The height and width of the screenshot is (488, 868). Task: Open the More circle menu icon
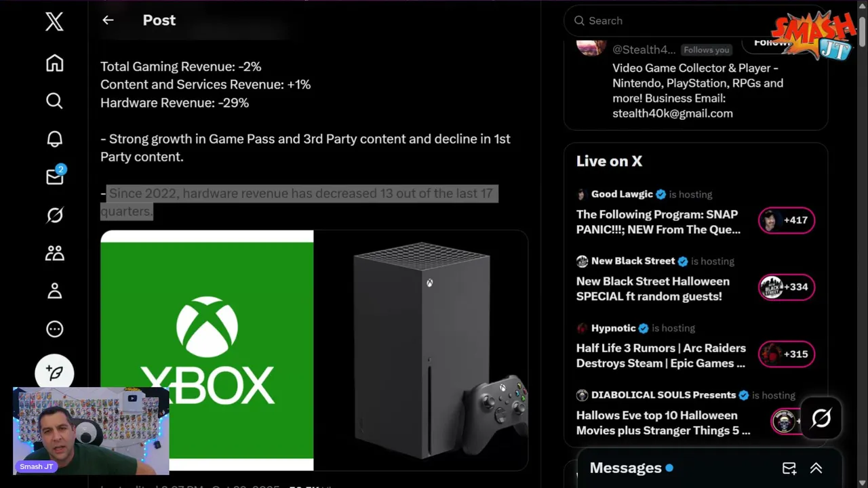(x=54, y=329)
